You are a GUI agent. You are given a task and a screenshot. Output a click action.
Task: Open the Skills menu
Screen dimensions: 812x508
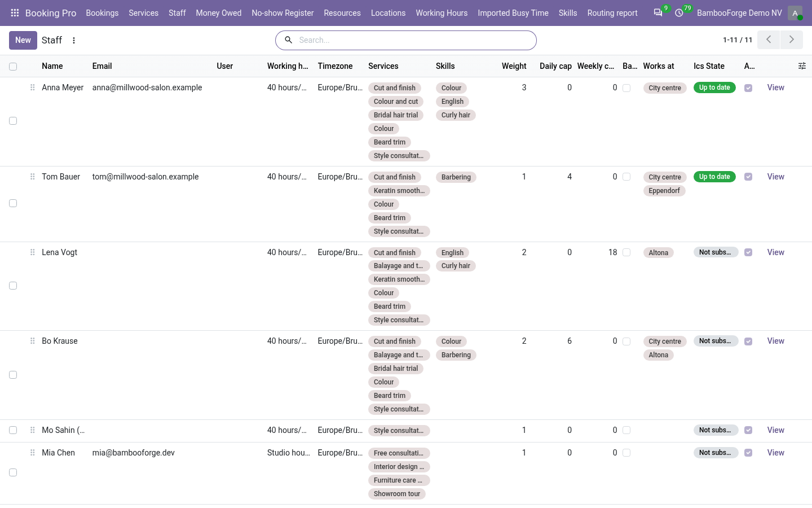click(568, 13)
